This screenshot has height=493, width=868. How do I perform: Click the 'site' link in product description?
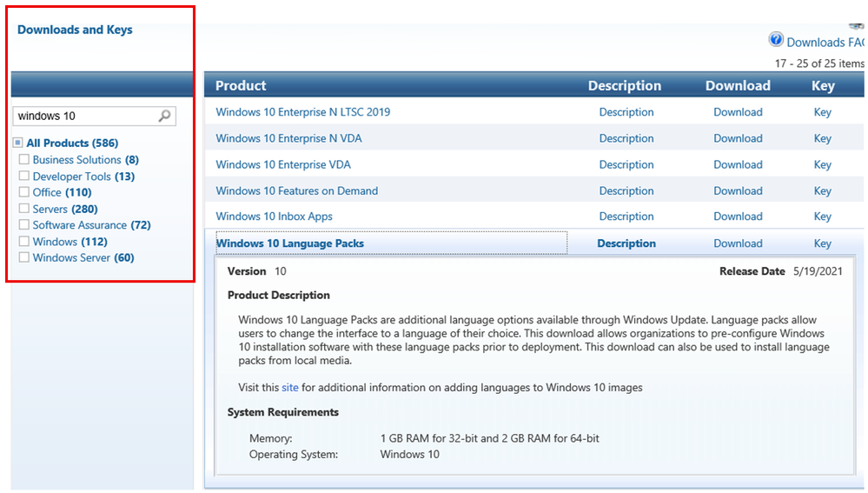point(289,387)
